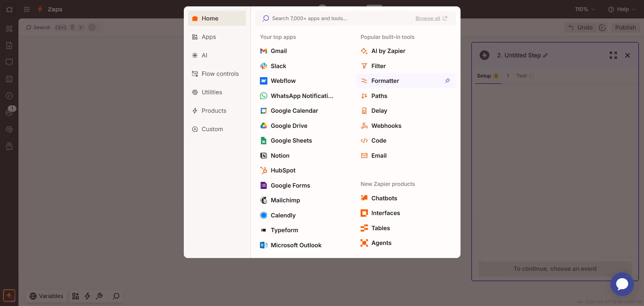The width and height of the screenshot is (644, 306).
Task: Select Google Forms app
Action: (x=285, y=186)
